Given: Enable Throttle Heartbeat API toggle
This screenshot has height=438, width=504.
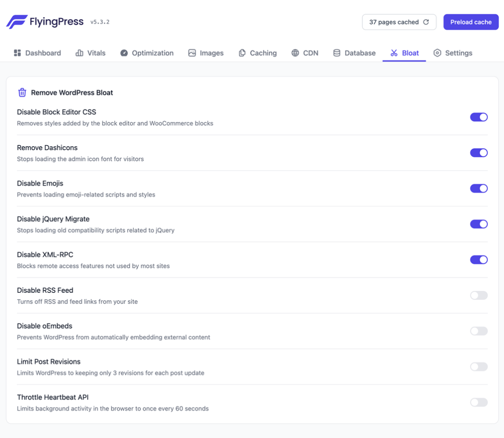Looking at the screenshot, I should point(478,403).
